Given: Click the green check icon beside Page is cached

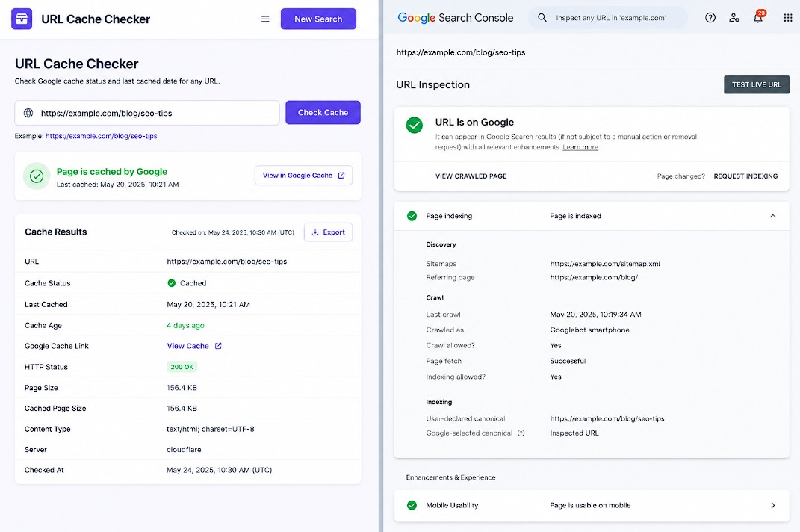Looking at the screenshot, I should click(x=37, y=176).
